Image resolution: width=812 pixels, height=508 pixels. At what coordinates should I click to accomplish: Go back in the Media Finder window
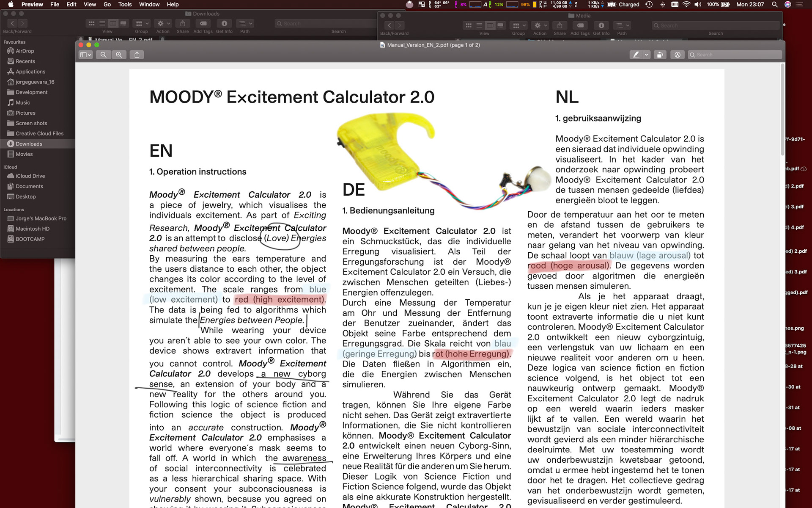point(390,25)
